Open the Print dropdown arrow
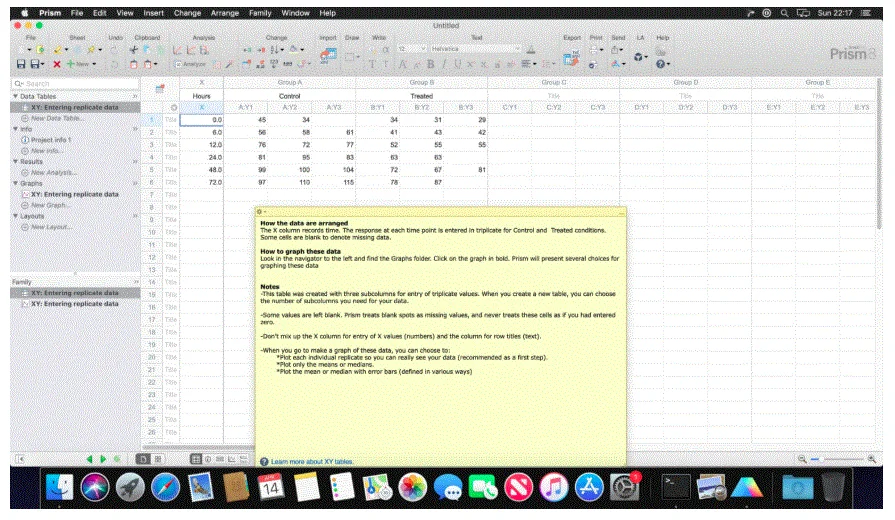 pos(601,50)
